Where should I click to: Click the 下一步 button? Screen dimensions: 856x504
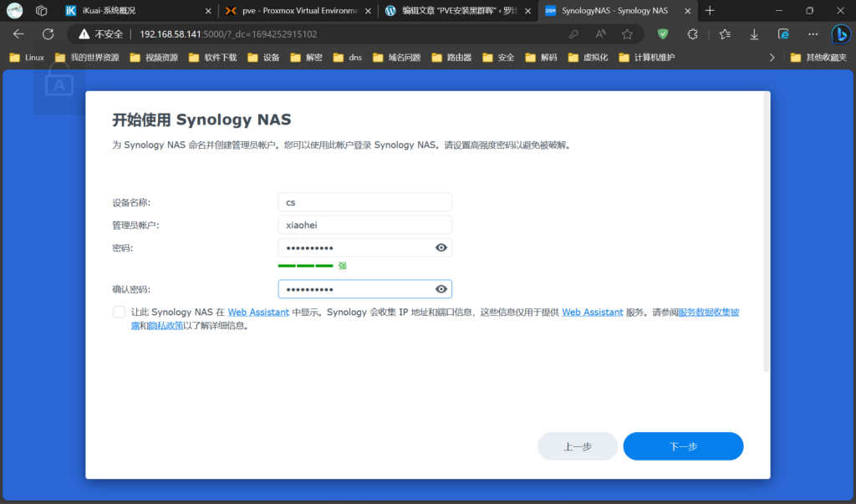click(683, 446)
